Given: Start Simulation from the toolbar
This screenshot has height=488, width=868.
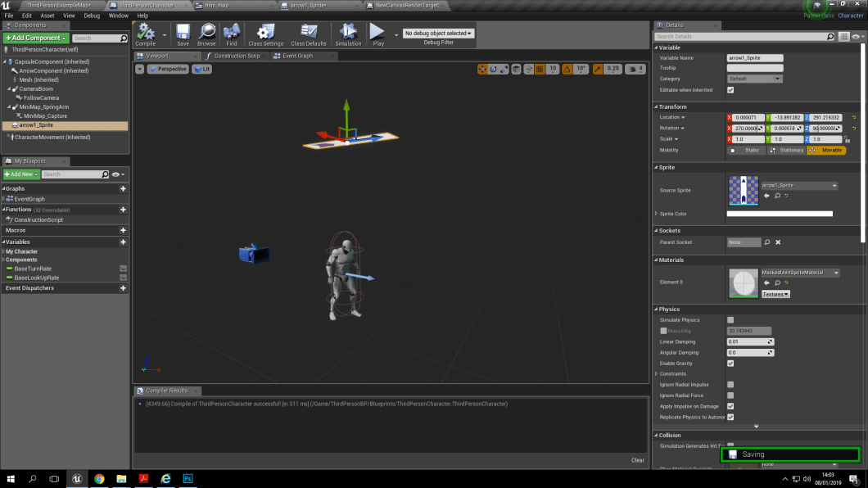Looking at the screenshot, I should 348,34.
